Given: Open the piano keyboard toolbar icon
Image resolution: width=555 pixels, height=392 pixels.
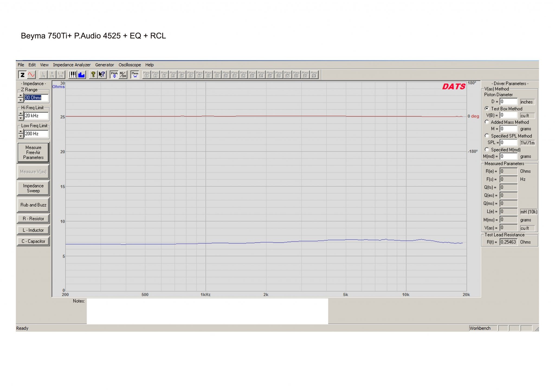Looking at the screenshot, I should [73, 75].
